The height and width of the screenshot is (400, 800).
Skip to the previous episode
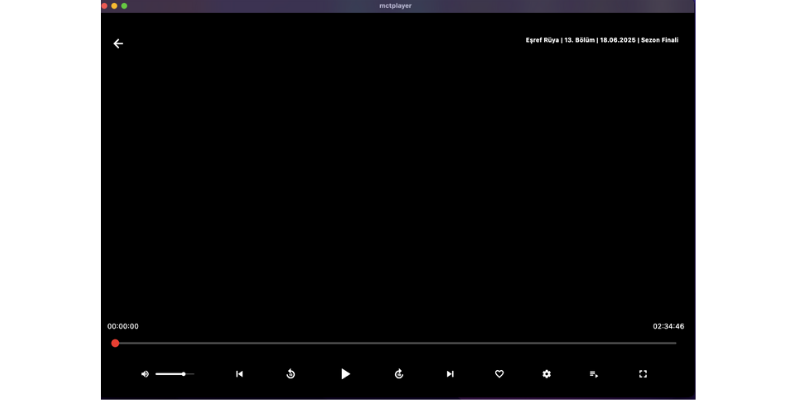click(x=239, y=374)
